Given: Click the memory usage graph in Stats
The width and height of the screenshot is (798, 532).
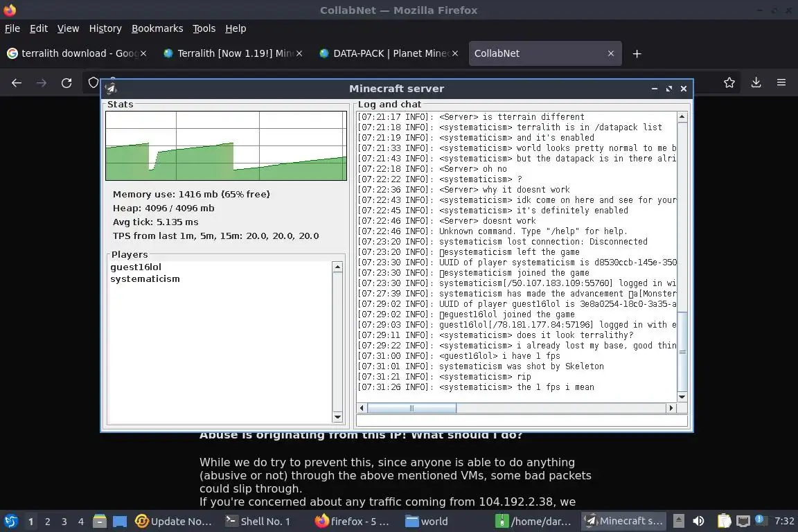Looking at the screenshot, I should point(226,145).
